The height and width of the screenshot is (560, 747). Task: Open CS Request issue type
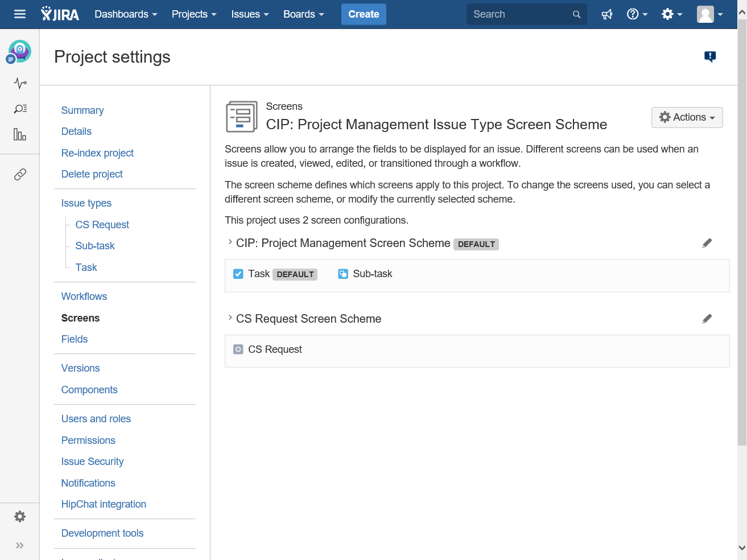(x=102, y=225)
